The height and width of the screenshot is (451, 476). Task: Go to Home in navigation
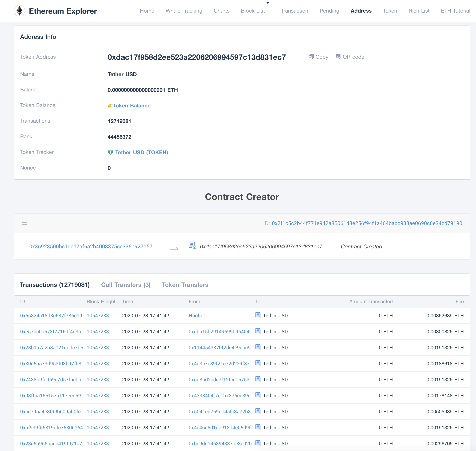tap(147, 11)
